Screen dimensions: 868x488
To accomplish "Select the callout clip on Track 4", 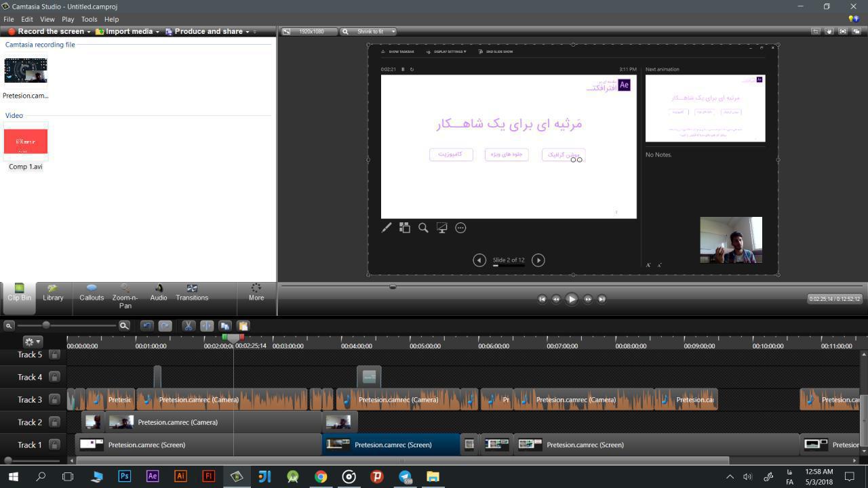I will coord(369,377).
